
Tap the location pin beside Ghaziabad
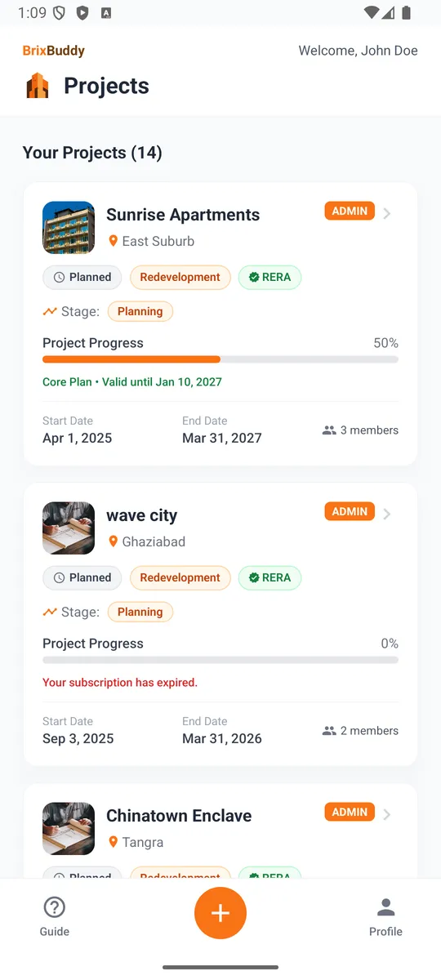113,541
